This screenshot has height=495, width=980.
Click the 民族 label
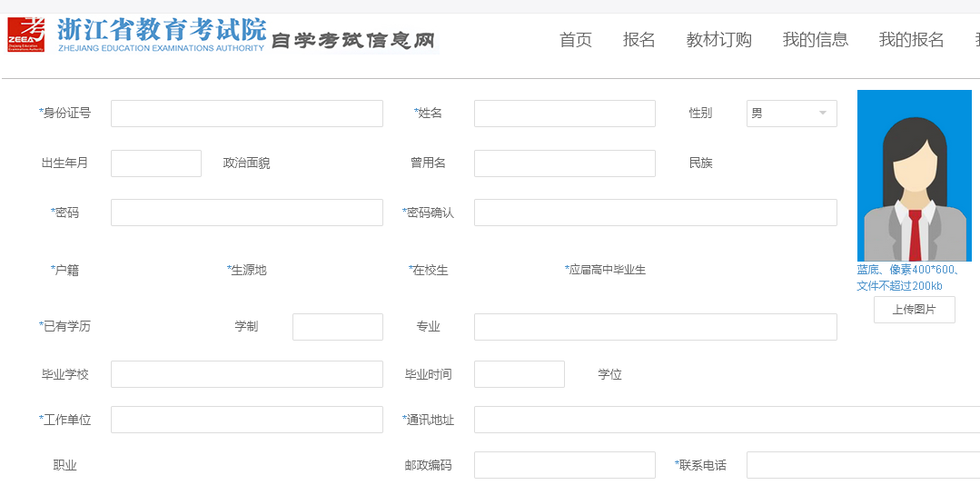click(x=700, y=163)
